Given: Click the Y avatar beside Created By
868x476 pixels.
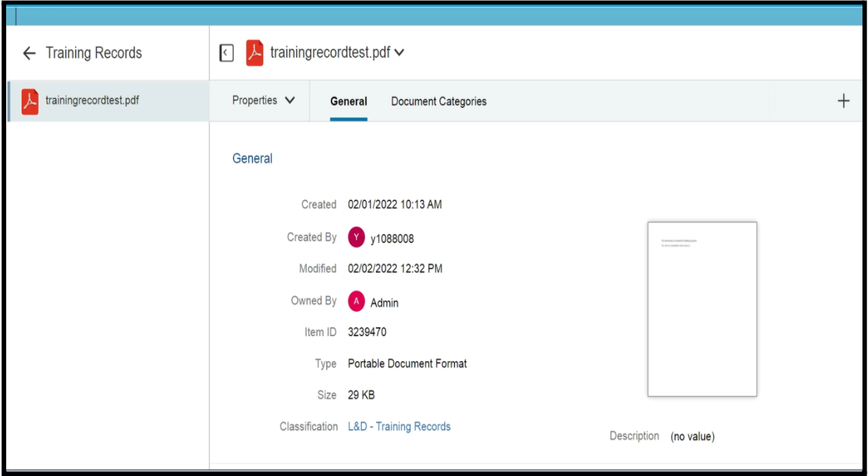Looking at the screenshot, I should pos(356,238).
